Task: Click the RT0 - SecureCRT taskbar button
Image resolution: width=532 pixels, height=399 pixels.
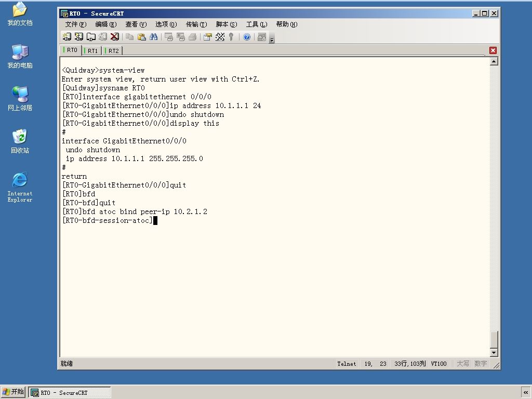Action: [x=69, y=393]
